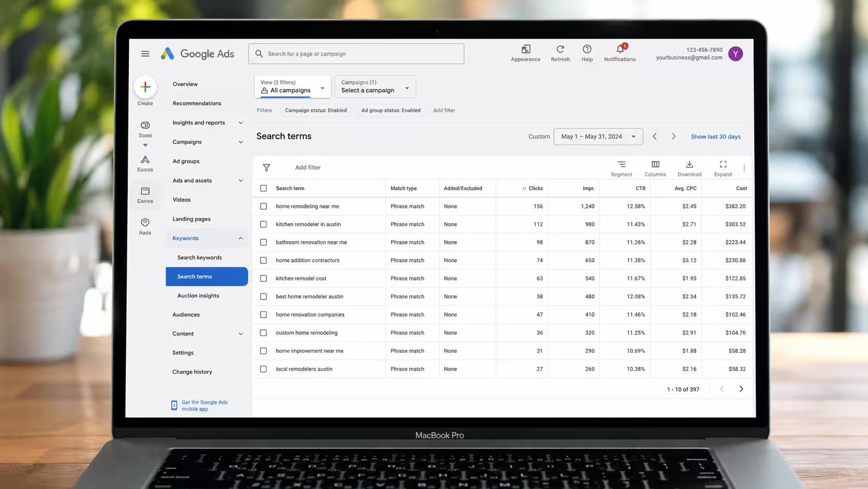Image resolution: width=868 pixels, height=489 pixels.
Task: Open the hamburger main menu
Action: [x=145, y=54]
